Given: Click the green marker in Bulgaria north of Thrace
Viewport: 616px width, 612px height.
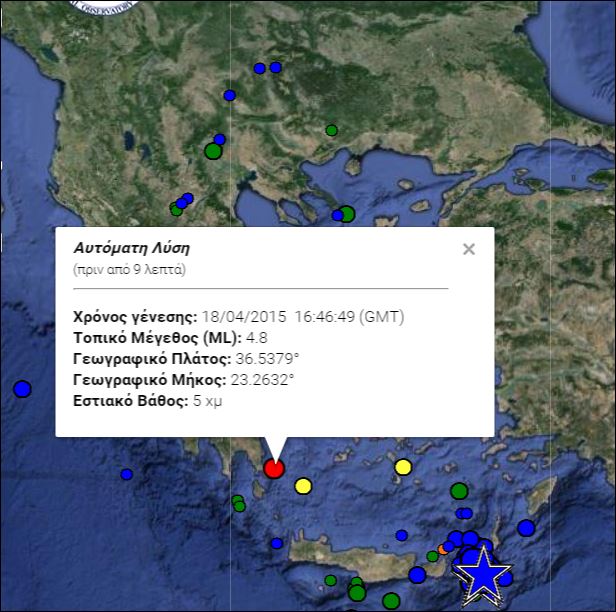Looking at the screenshot, I should coord(332,130).
